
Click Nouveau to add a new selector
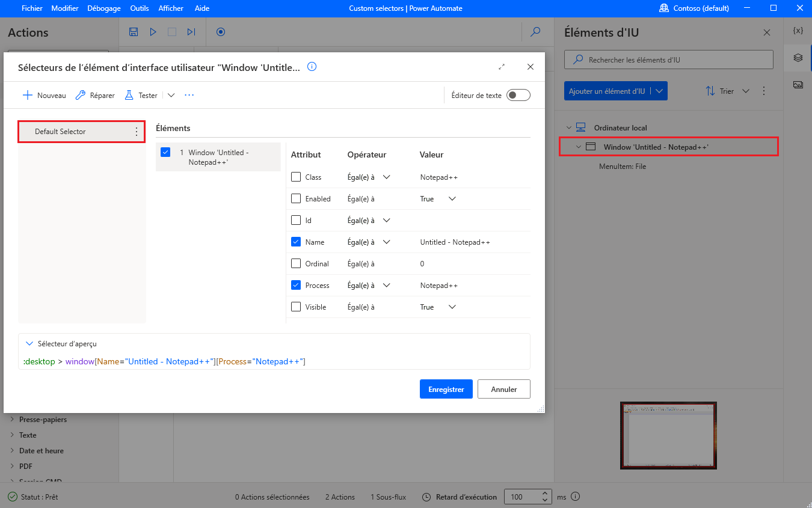point(44,95)
